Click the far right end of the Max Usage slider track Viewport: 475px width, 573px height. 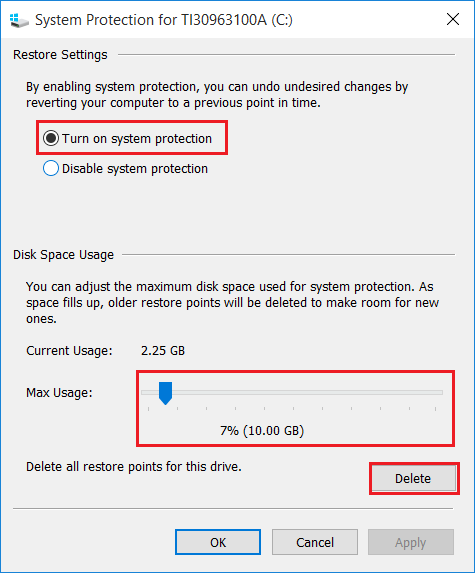[440, 392]
